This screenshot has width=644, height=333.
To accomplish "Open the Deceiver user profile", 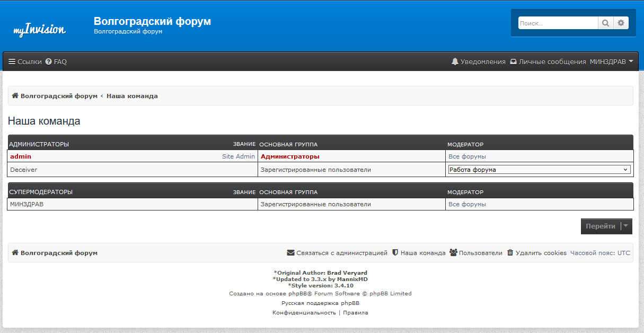I will click(24, 170).
